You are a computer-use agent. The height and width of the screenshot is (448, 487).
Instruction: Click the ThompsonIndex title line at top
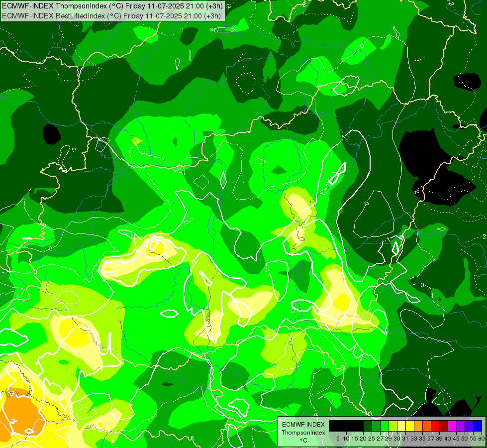pos(112,5)
